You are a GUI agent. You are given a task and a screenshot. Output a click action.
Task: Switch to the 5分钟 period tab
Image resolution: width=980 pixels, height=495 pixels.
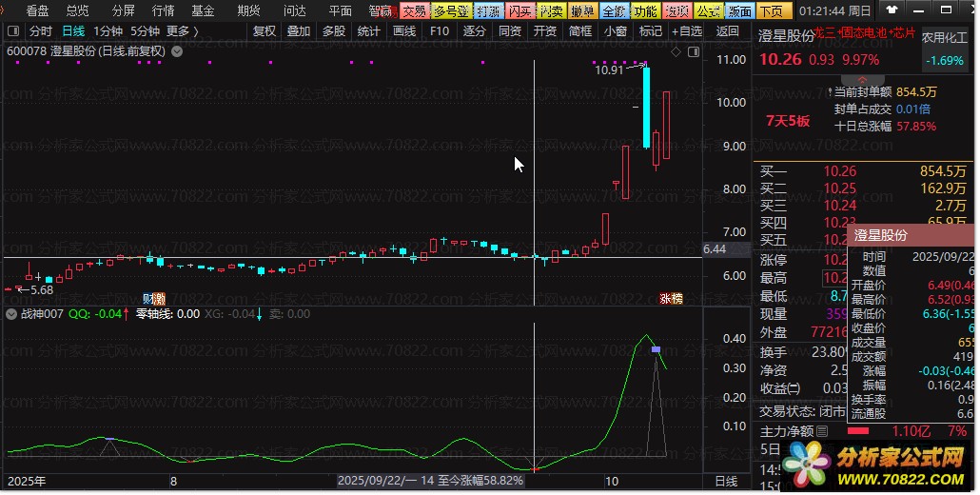coord(145,31)
